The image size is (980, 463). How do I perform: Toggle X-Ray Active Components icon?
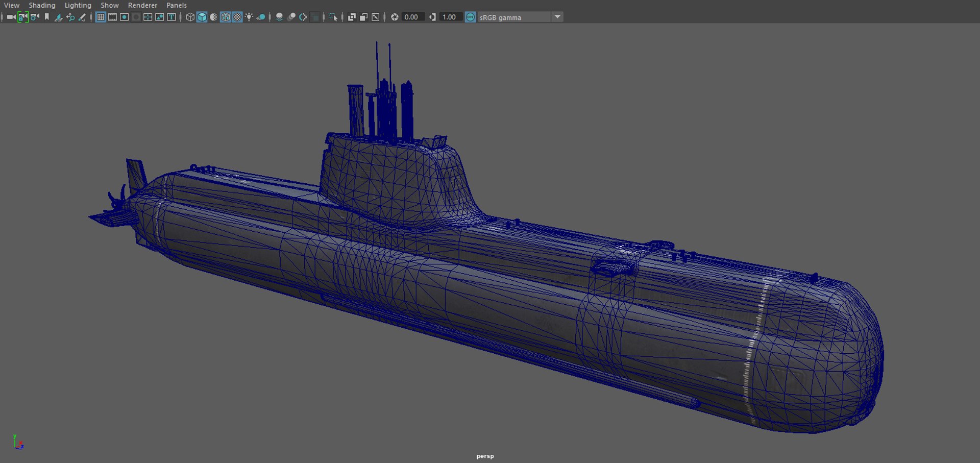tap(363, 17)
